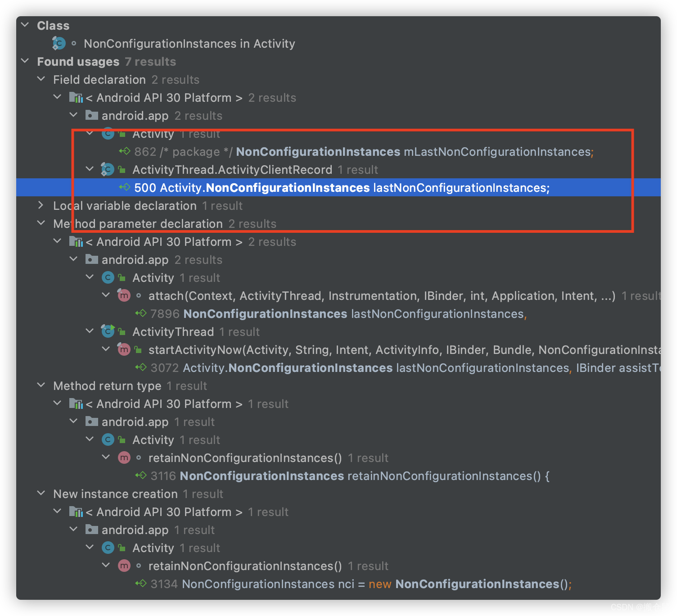Click Method return type 1 result label
The image size is (677, 616).
click(x=130, y=386)
